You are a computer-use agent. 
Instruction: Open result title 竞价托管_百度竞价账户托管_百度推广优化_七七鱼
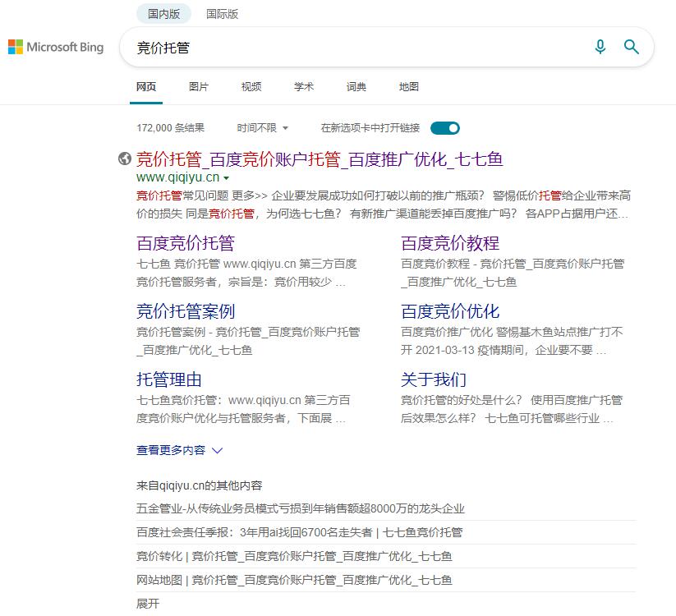pyautogui.click(x=320, y=159)
